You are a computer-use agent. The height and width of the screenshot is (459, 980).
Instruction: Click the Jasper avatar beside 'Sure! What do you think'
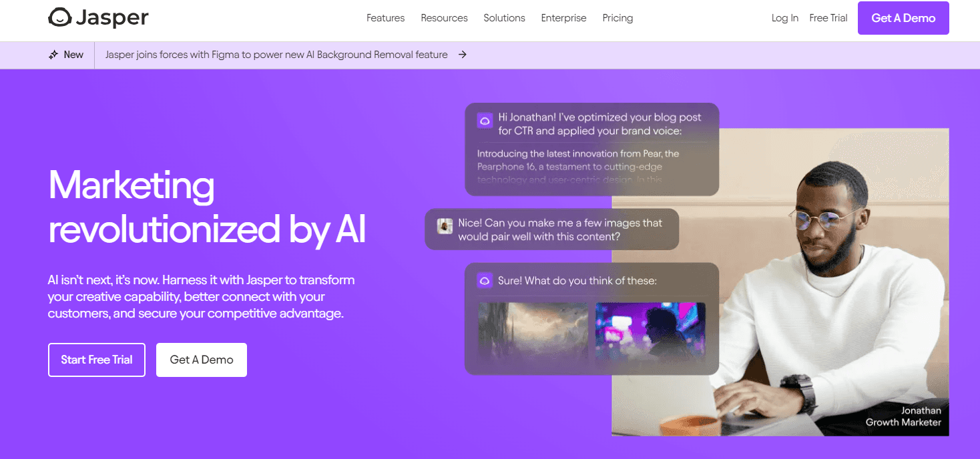tap(483, 280)
